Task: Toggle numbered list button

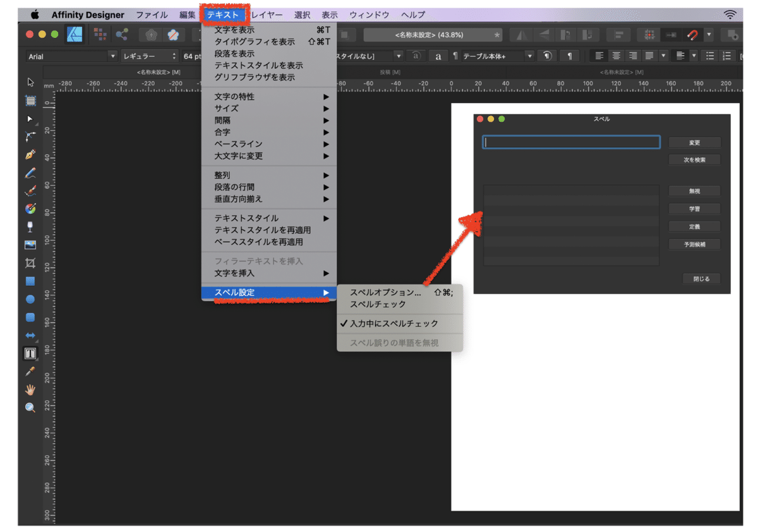Action: pyautogui.click(x=727, y=56)
